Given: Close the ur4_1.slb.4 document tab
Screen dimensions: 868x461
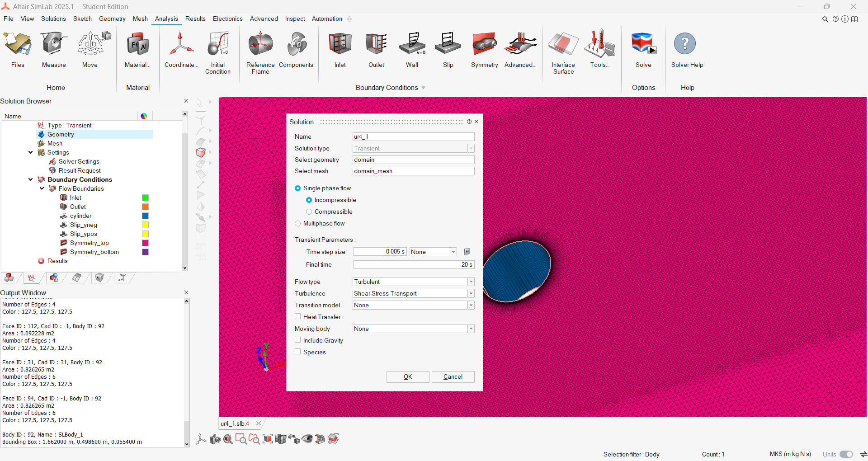Looking at the screenshot, I should pos(259,423).
